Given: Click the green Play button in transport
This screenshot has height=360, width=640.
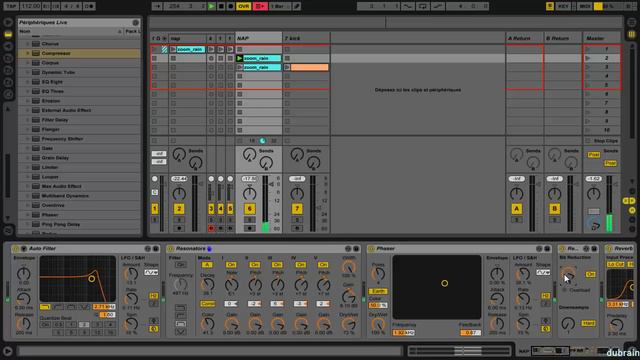Looking at the screenshot, I should pos(211,6).
